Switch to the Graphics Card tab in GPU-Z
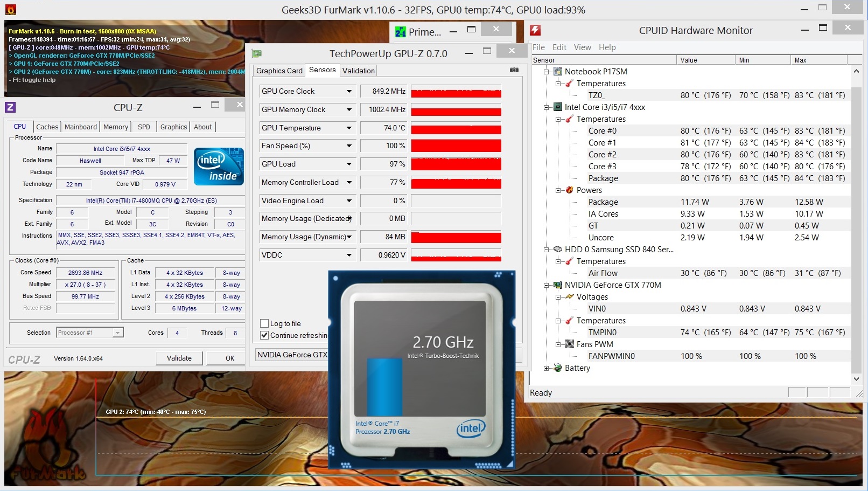The width and height of the screenshot is (868, 491). pos(279,71)
